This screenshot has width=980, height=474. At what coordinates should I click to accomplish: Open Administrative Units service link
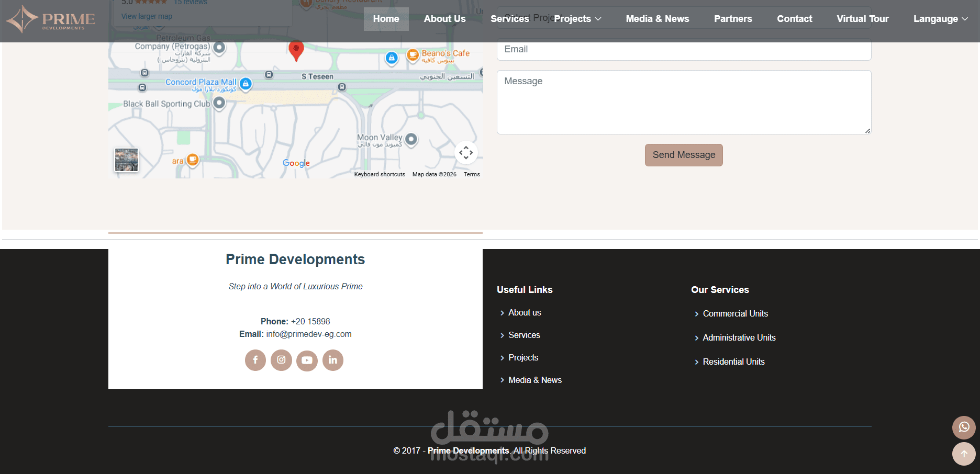(x=739, y=337)
